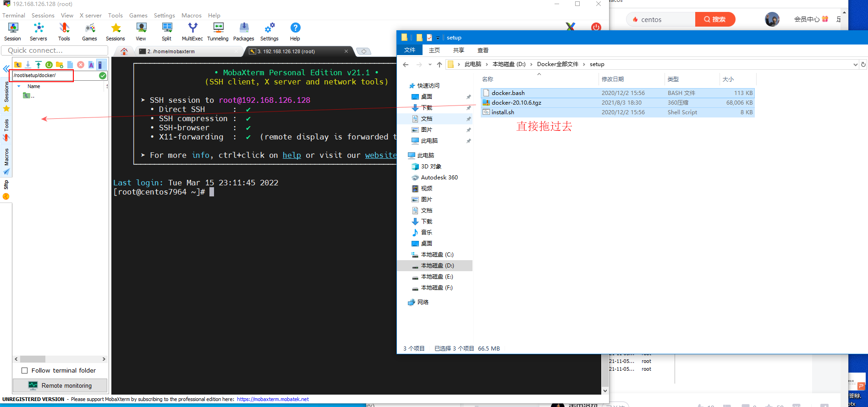The image size is (868, 407).
Task: Click the Sessions star toolbar icon
Action: pos(115,32)
